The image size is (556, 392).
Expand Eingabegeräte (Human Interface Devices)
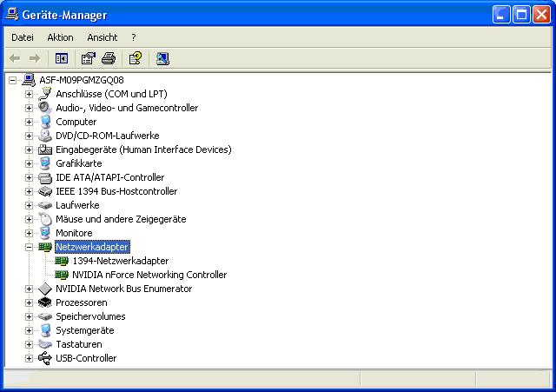tap(29, 149)
